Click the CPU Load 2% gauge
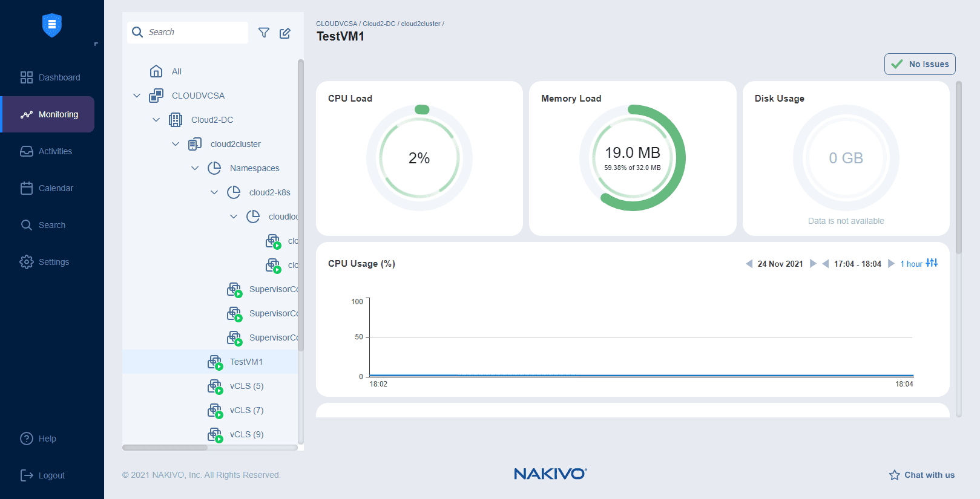Image resolution: width=980 pixels, height=499 pixels. 419,158
